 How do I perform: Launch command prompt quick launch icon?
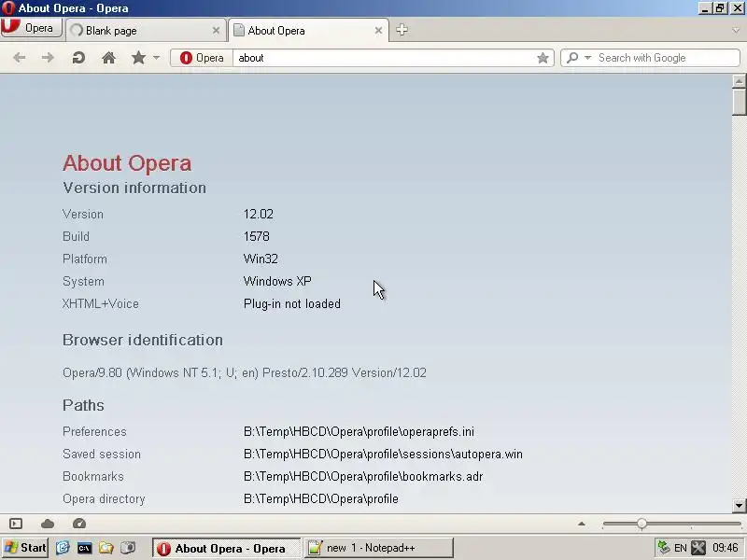coord(84,548)
